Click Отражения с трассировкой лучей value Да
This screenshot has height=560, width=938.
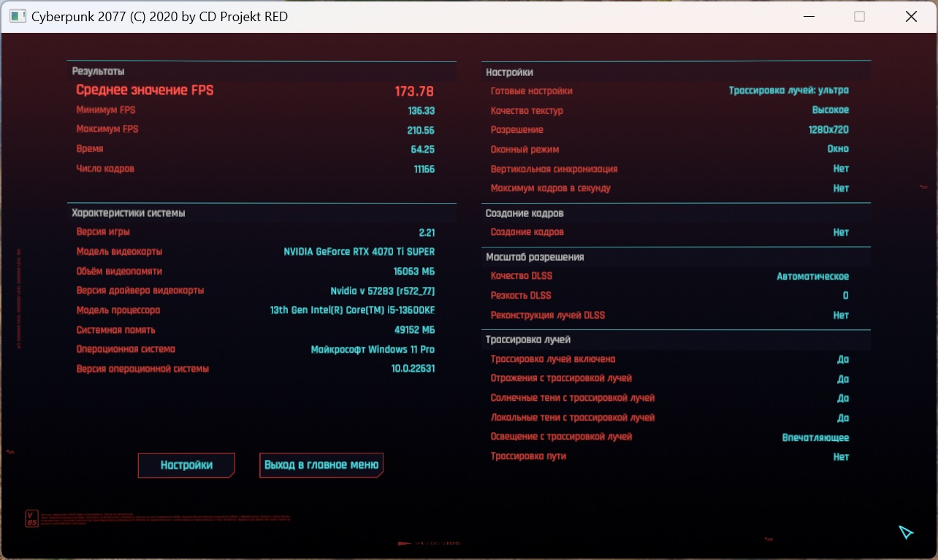click(x=843, y=379)
